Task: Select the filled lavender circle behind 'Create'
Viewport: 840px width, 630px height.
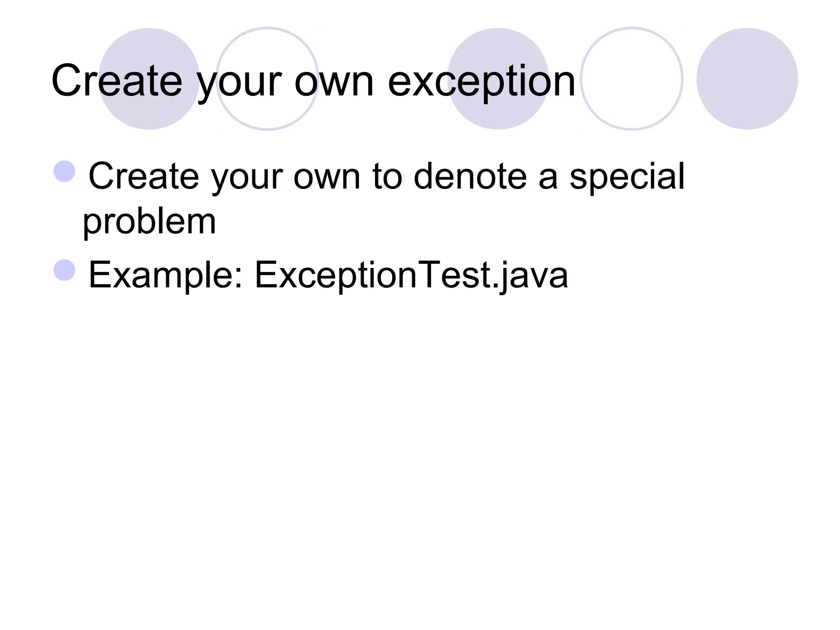Action: point(149,79)
